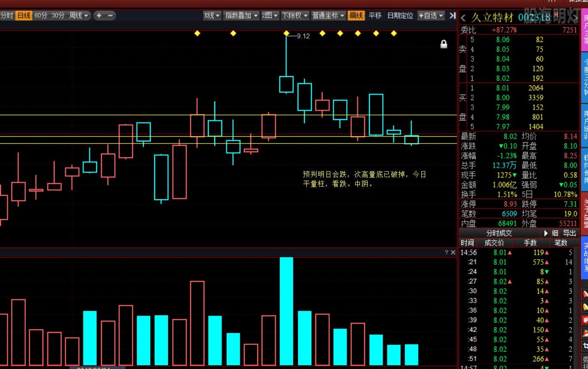Open the 指数叠加 overlay dropdown
The width and height of the screenshot is (588, 369).
(x=242, y=15)
